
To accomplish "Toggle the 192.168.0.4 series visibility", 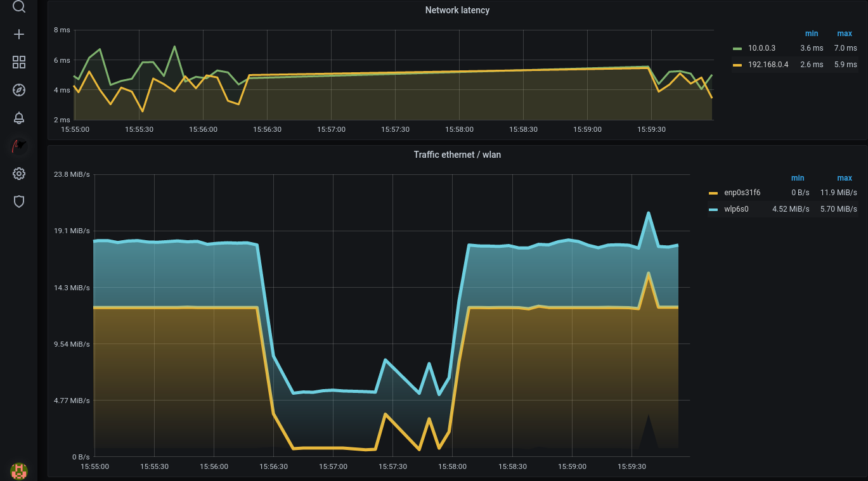I will (x=768, y=64).
